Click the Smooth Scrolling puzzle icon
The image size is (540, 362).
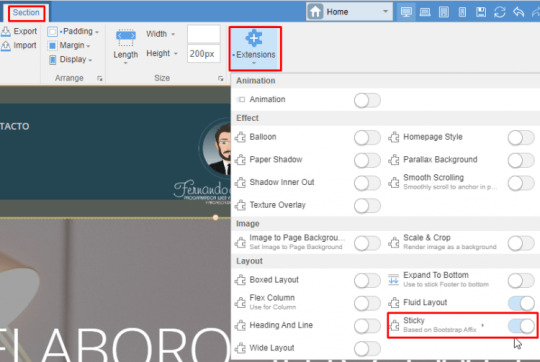click(x=394, y=183)
